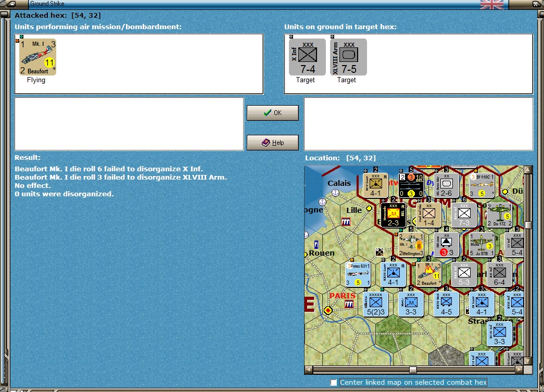Click the Paris capital city marker
The width and height of the screenshot is (544, 392).
click(x=328, y=310)
